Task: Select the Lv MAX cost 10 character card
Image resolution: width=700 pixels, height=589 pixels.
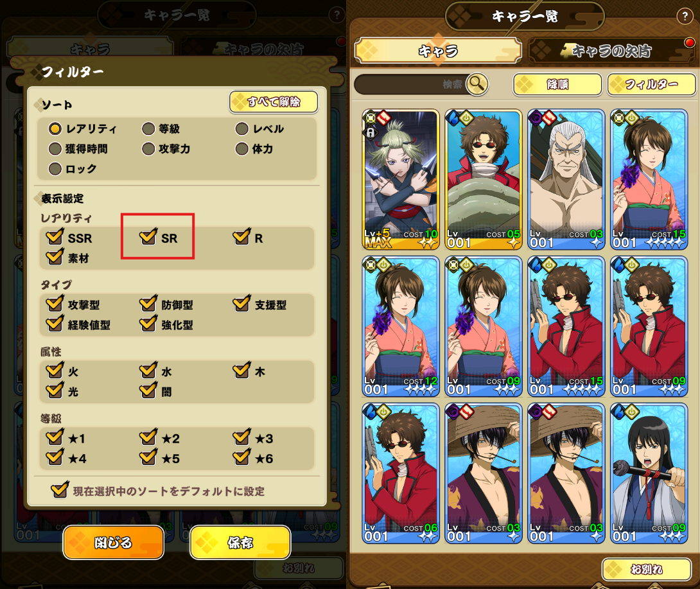Action: (x=401, y=179)
